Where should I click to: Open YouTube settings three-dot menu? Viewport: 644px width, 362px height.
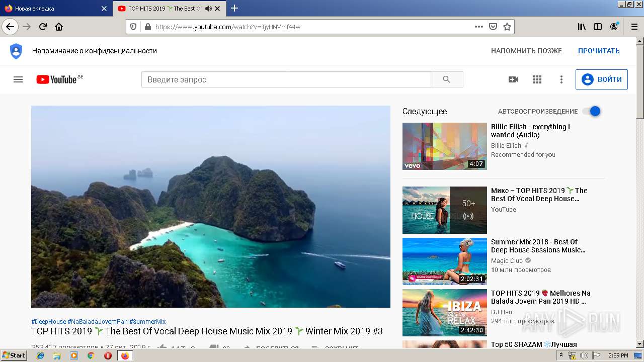click(x=561, y=79)
